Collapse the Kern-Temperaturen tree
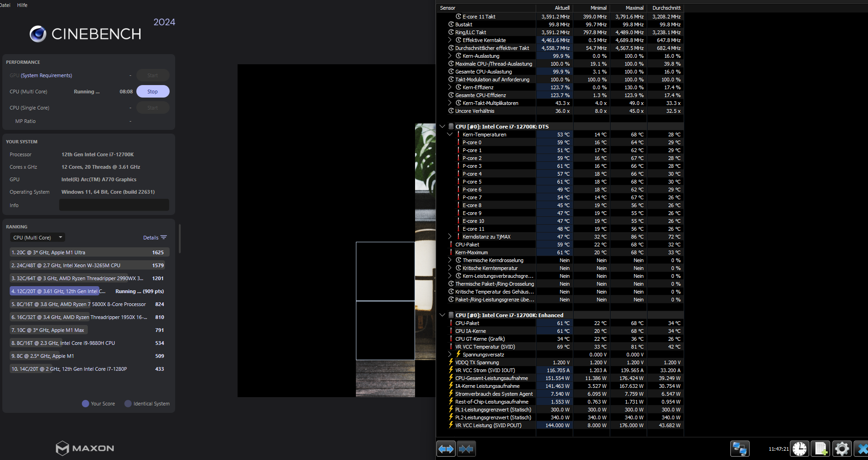 [x=450, y=134]
